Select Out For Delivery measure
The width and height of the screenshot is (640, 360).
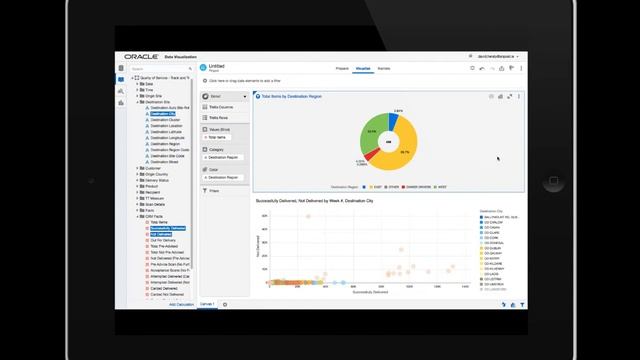tap(163, 240)
